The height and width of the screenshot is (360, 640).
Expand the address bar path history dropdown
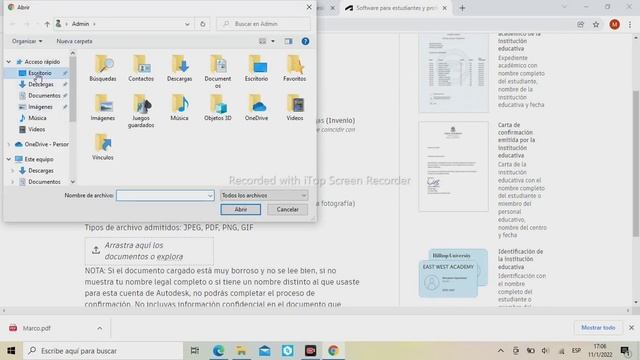click(x=187, y=24)
